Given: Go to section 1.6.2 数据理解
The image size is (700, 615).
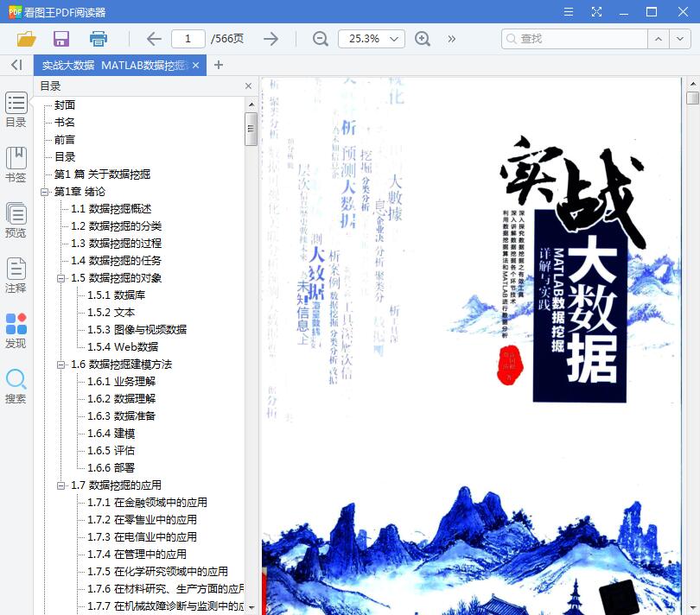Looking at the screenshot, I should pyautogui.click(x=122, y=399).
